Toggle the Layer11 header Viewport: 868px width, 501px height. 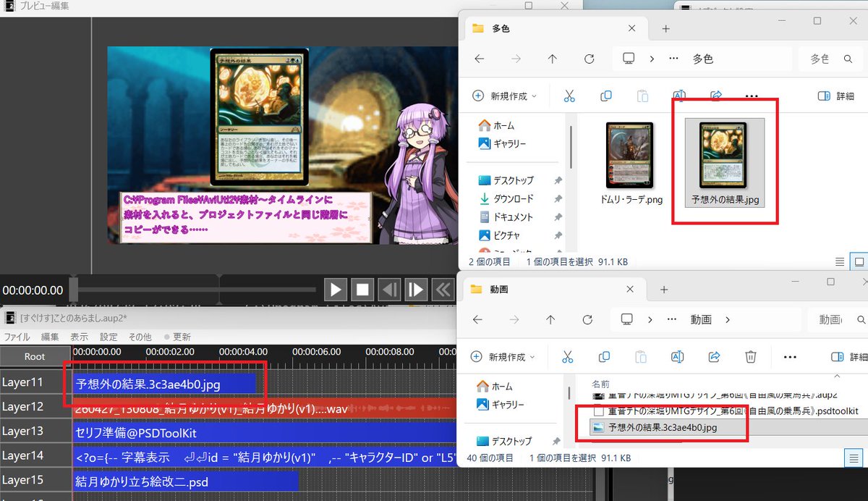pyautogui.click(x=35, y=382)
